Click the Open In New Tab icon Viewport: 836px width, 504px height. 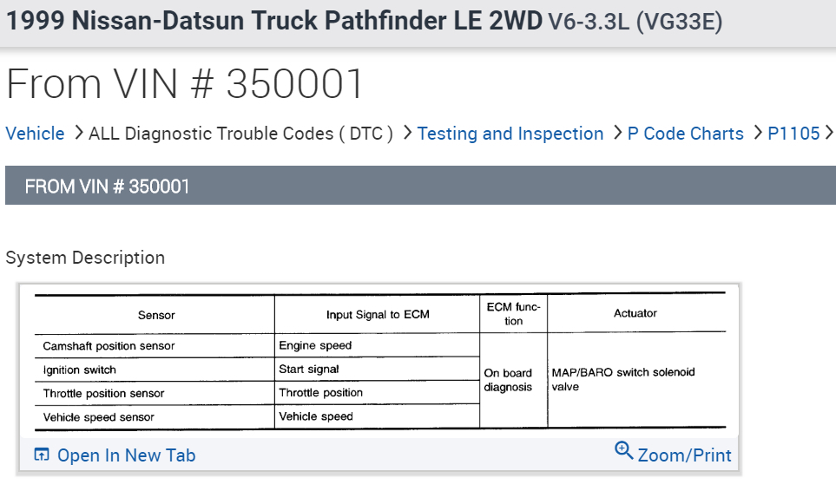click(42, 455)
